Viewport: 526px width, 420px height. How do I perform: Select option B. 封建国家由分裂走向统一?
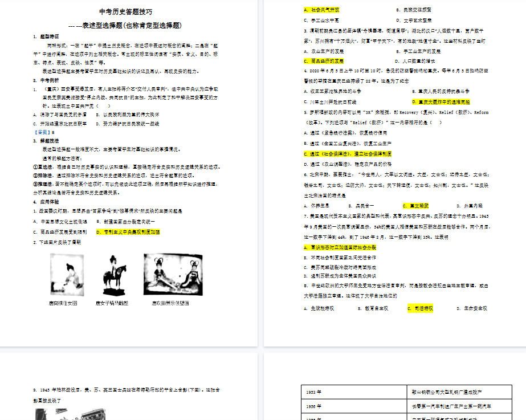[126, 222]
